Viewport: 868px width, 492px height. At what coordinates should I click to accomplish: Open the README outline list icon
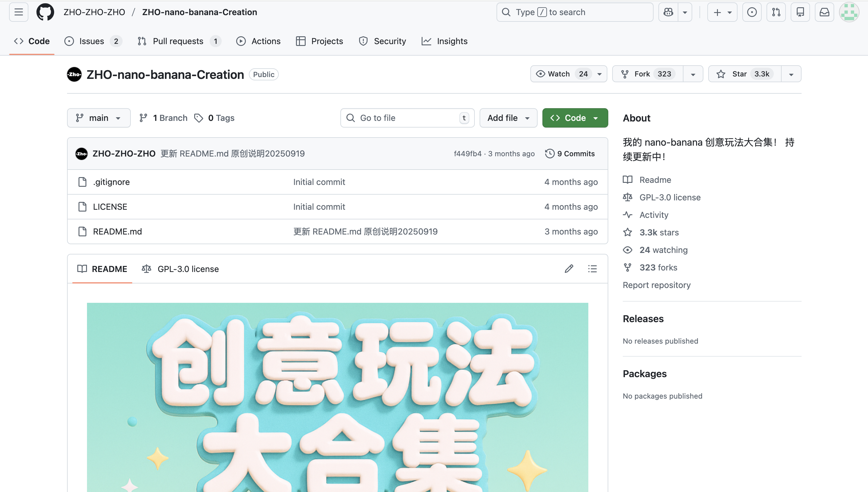[x=592, y=269]
